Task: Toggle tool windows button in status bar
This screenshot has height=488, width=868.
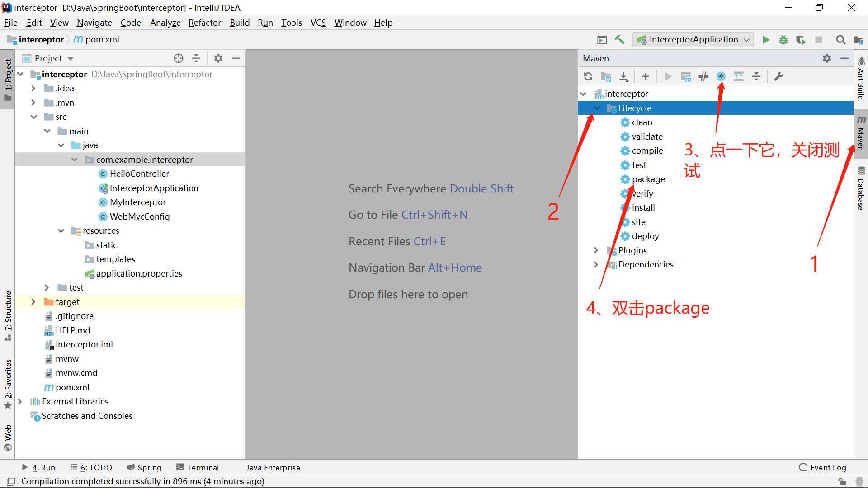Action: [11, 481]
